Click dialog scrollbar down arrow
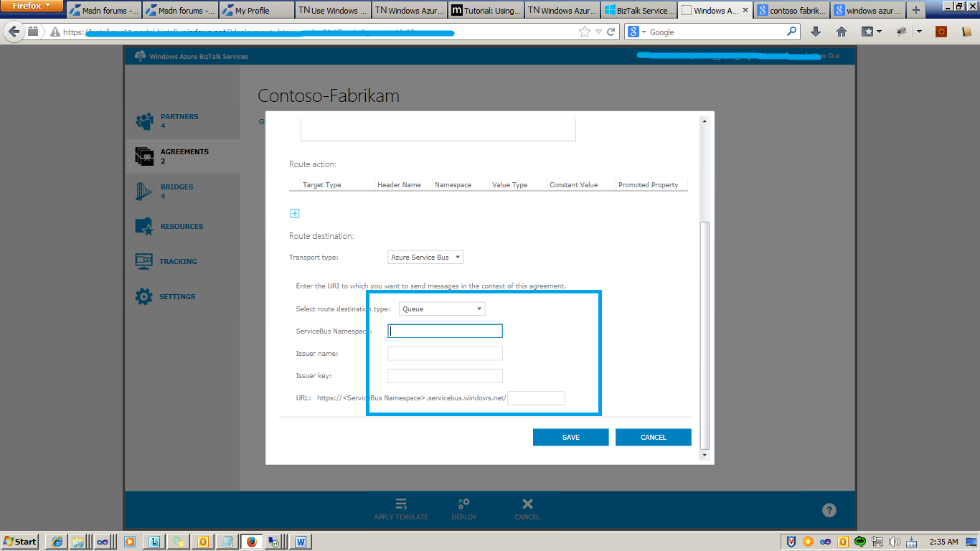Viewport: 980px width, 551px height. pos(705,454)
